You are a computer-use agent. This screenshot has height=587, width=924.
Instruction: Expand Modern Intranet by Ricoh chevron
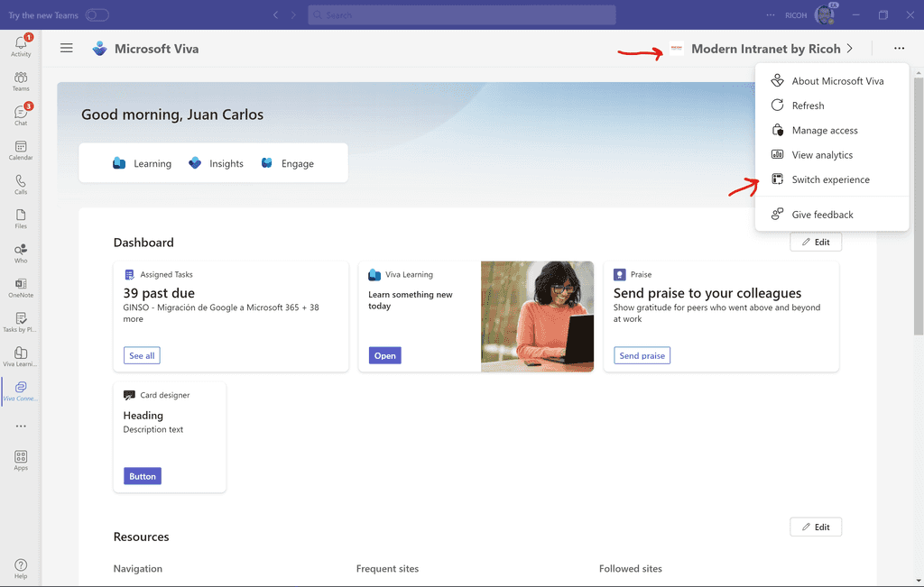850,49
